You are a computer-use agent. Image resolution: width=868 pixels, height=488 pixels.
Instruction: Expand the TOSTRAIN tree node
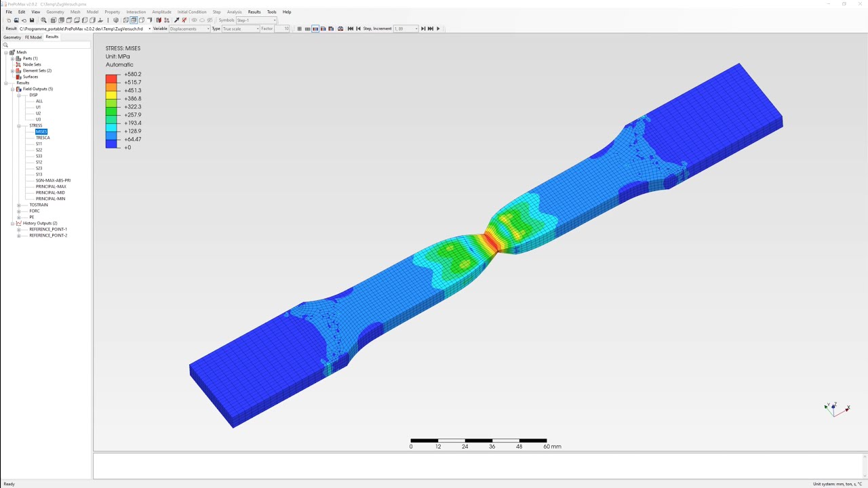click(x=19, y=205)
